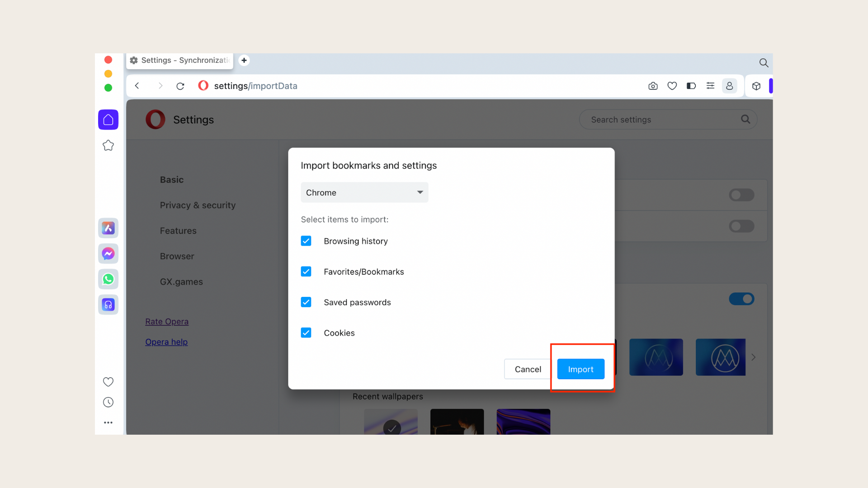Click the Import button
The width and height of the screenshot is (868, 488).
[580, 369]
